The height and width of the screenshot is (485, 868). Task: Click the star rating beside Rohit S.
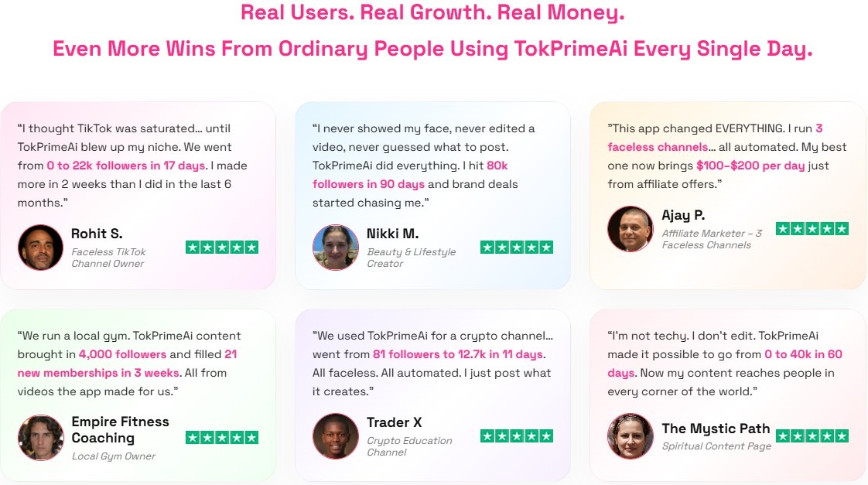click(222, 248)
